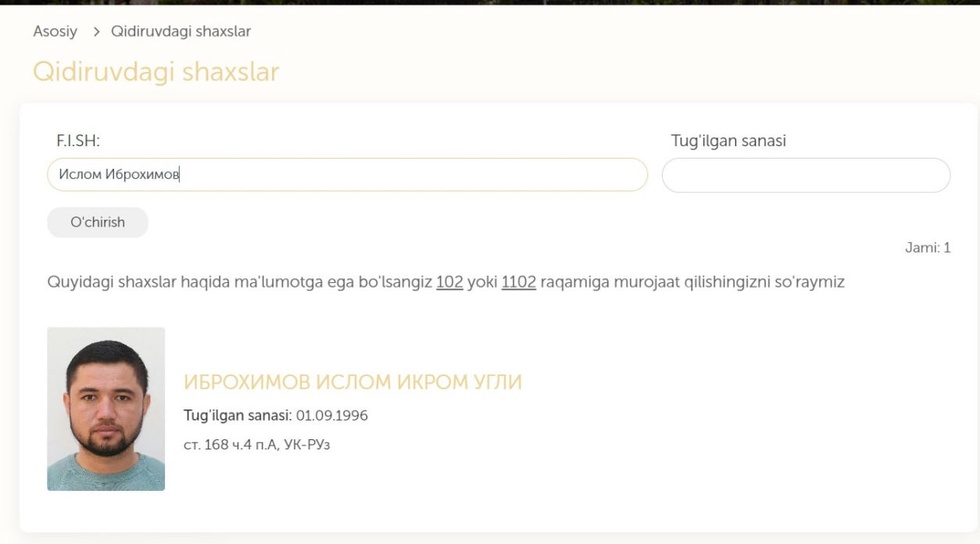Open Qidiruvdagi shaxslar breadcrumb item

[187, 31]
